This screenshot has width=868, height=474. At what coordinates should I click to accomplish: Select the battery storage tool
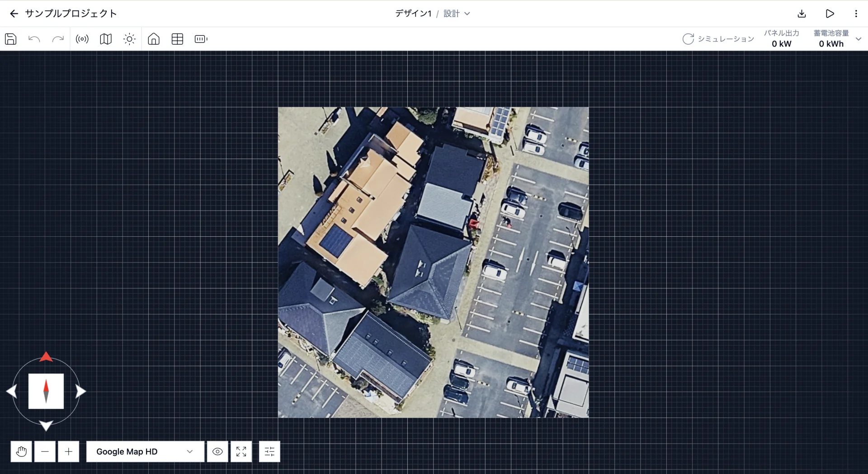tap(201, 39)
